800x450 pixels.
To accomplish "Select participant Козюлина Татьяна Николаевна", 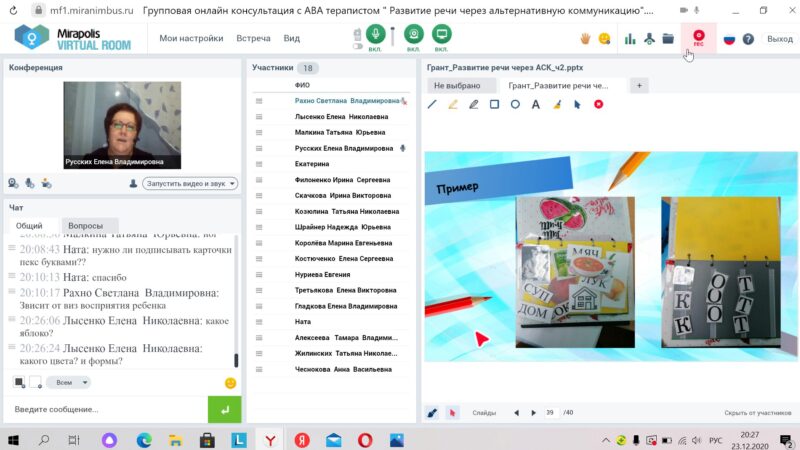I will [347, 211].
